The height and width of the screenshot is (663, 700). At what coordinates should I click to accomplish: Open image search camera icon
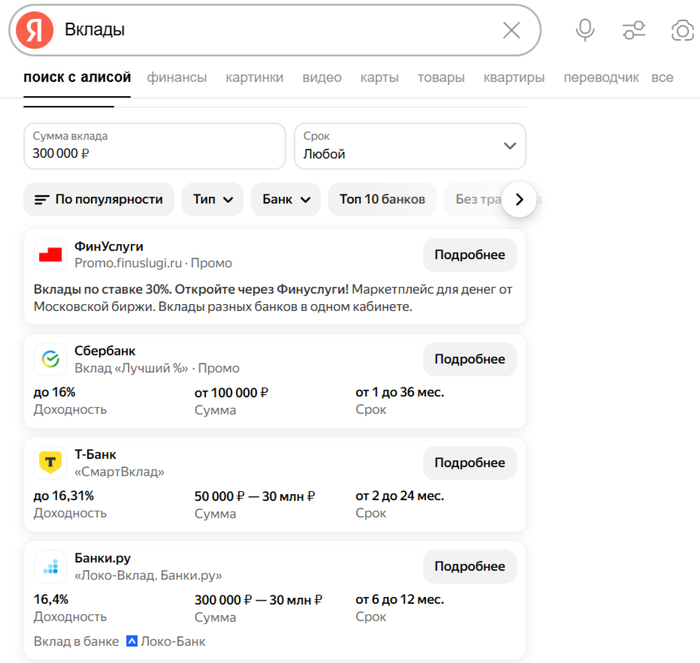682,30
